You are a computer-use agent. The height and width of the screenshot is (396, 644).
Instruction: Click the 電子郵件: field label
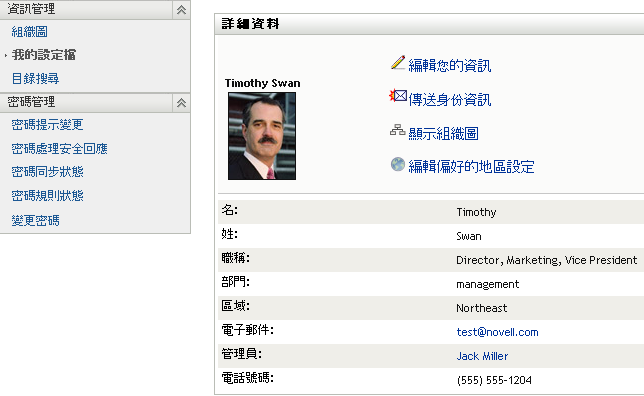pyautogui.click(x=247, y=329)
